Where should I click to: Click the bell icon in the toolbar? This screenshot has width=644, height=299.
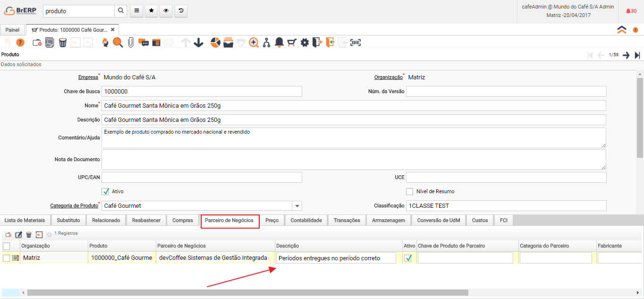point(279,43)
